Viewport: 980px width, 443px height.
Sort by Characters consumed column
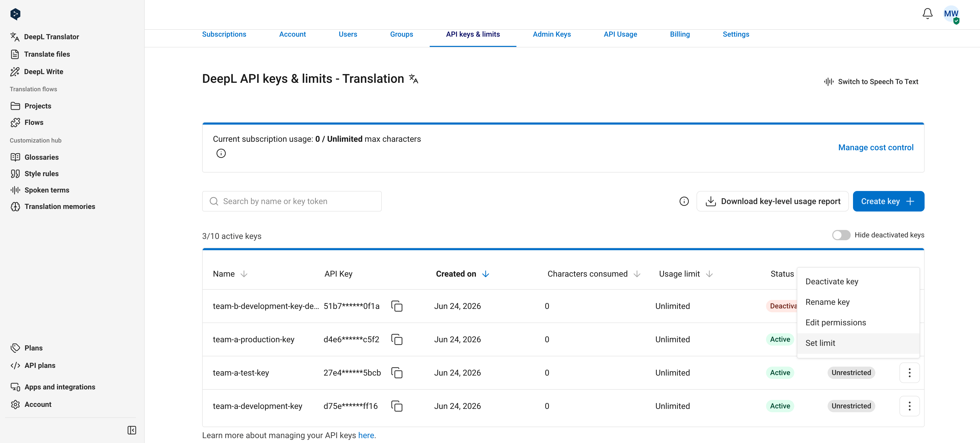pos(594,274)
